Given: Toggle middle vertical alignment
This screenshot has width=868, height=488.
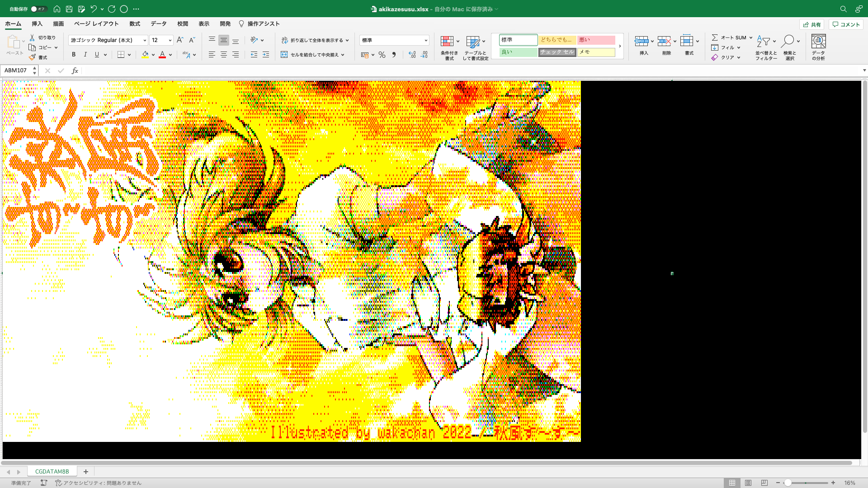Looking at the screenshot, I should 223,40.
